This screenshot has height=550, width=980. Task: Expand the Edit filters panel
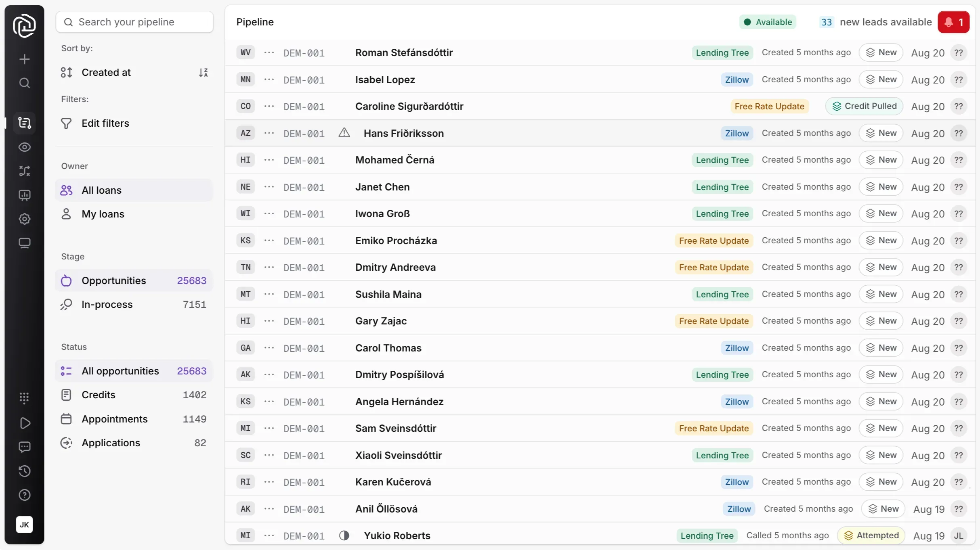105,123
